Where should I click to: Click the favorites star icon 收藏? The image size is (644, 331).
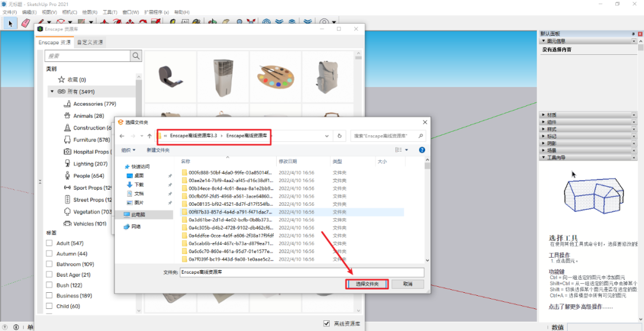61,79
